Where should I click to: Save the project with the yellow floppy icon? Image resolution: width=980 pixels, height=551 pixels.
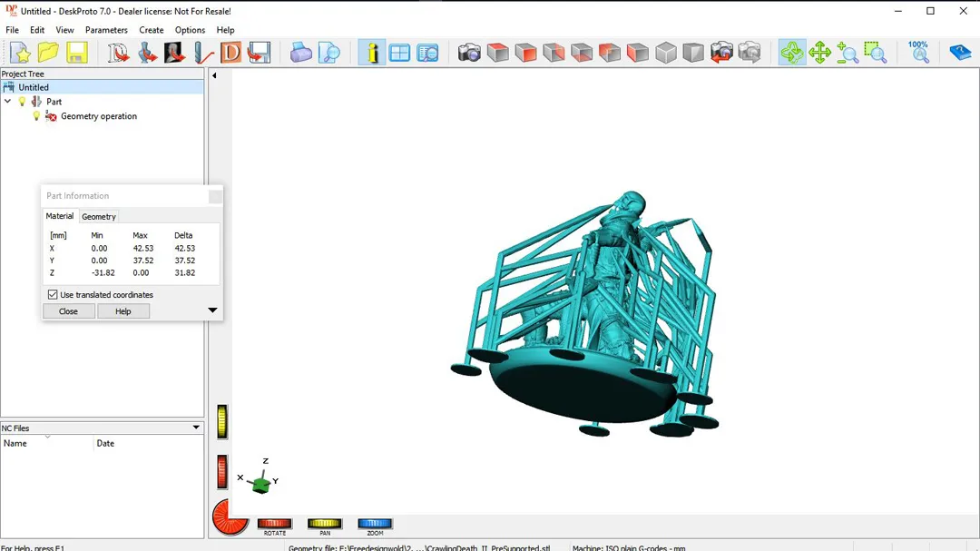pos(77,53)
